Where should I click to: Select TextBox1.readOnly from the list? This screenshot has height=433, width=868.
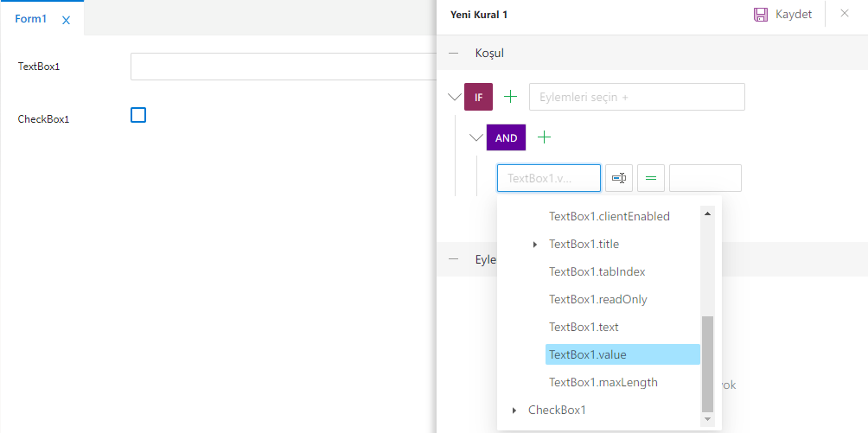pos(597,299)
